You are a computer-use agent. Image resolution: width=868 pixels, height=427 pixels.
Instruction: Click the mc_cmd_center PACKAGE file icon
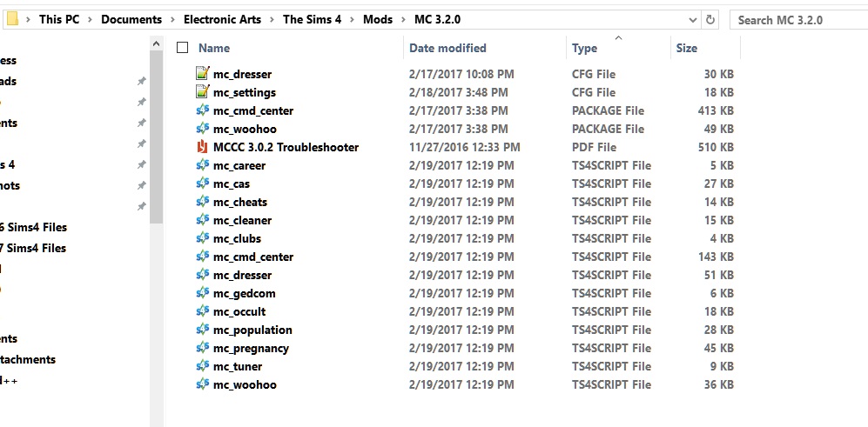(x=203, y=110)
